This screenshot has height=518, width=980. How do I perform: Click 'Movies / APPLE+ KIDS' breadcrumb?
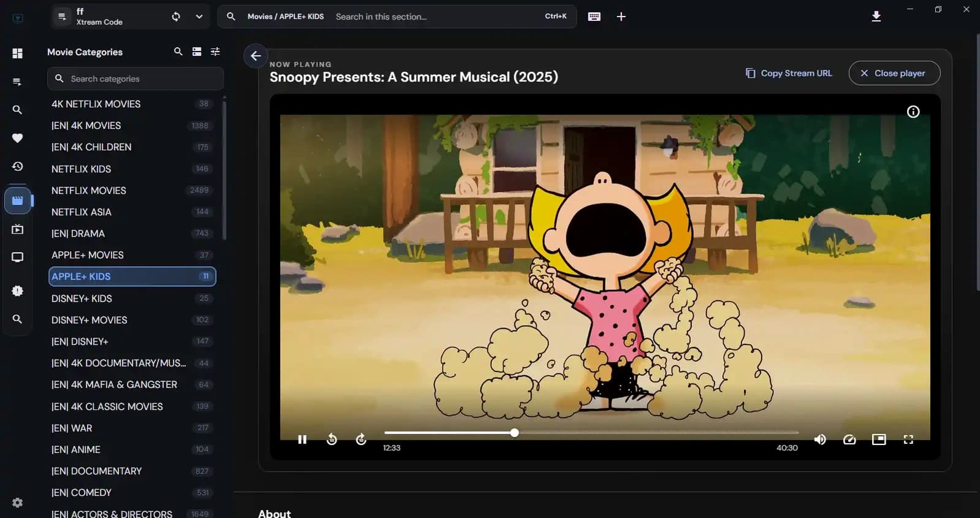coord(286,17)
